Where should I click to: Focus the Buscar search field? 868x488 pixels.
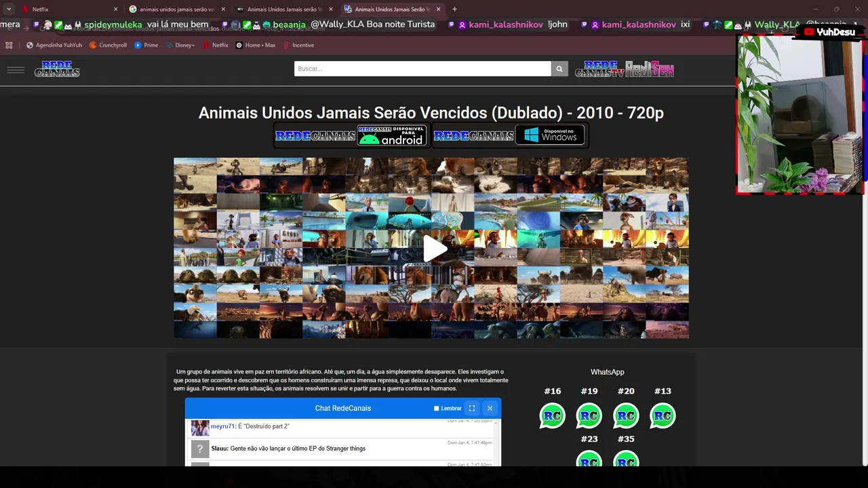coord(422,68)
